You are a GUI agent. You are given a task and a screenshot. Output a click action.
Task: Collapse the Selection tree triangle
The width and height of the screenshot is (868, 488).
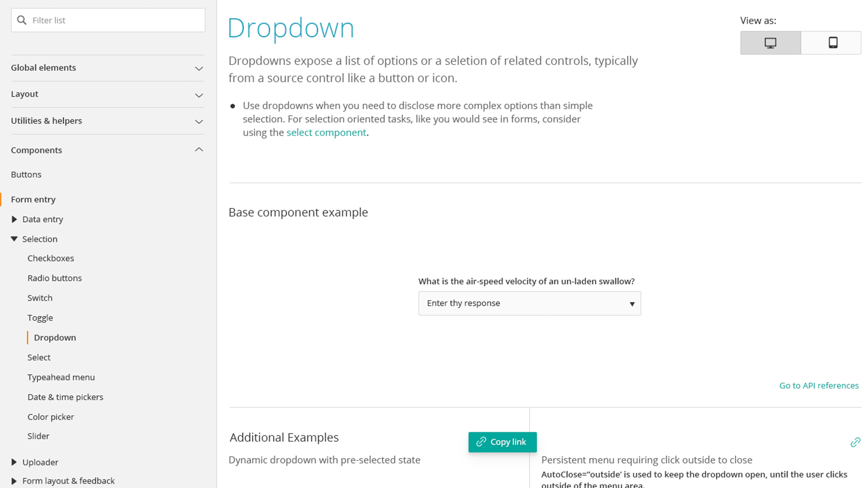point(14,239)
